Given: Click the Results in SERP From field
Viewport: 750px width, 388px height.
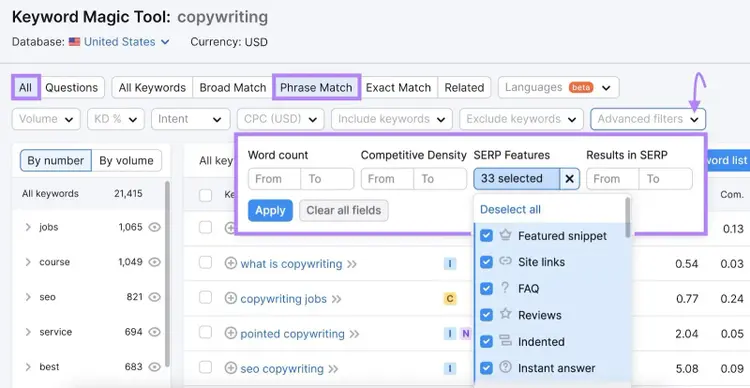Looking at the screenshot, I should tap(613, 179).
